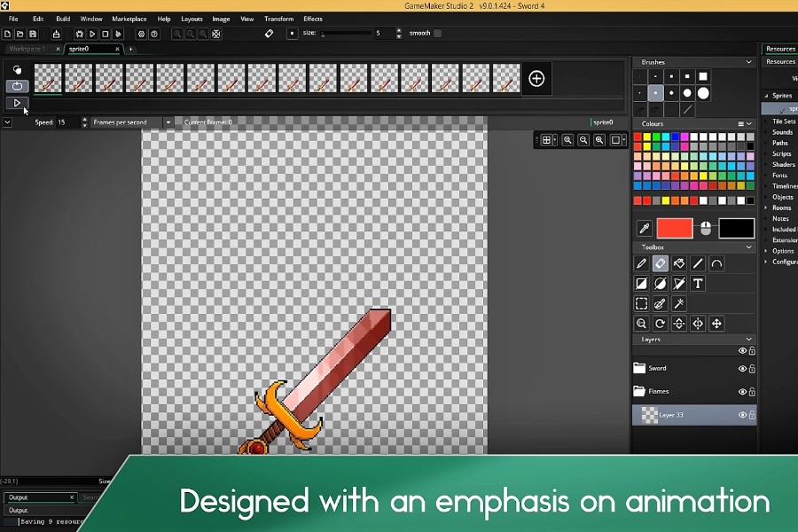Select the Pencil tool in Toolbox
The height and width of the screenshot is (532, 798).
(x=641, y=263)
